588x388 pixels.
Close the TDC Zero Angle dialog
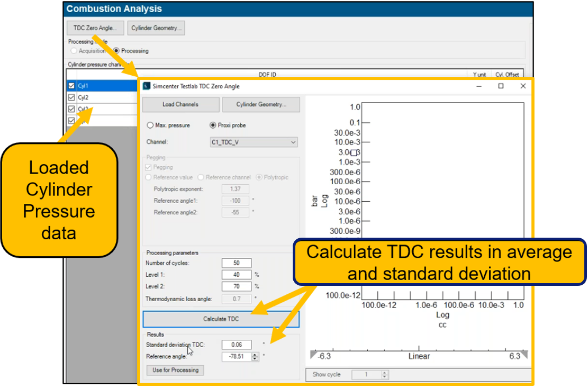(x=523, y=86)
